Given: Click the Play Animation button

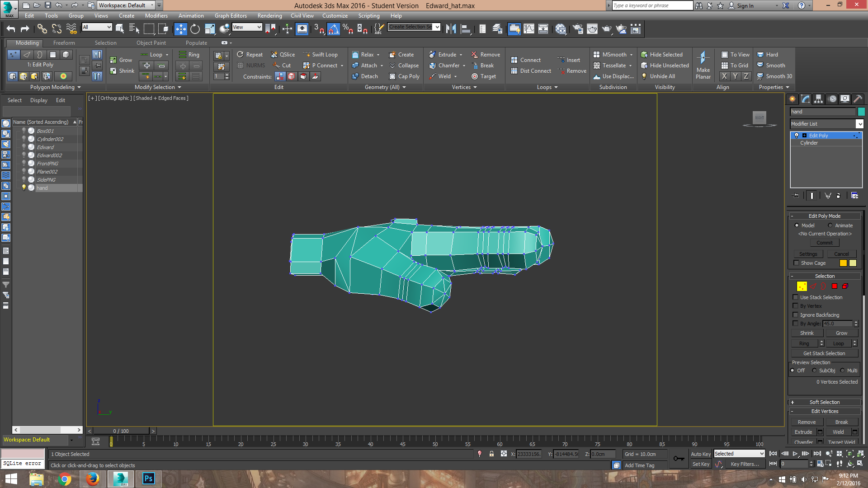Looking at the screenshot, I should coord(795,453).
